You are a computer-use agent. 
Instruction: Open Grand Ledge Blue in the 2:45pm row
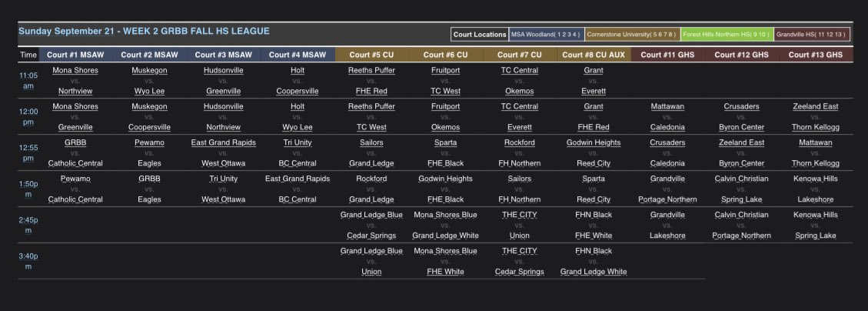pyautogui.click(x=371, y=215)
